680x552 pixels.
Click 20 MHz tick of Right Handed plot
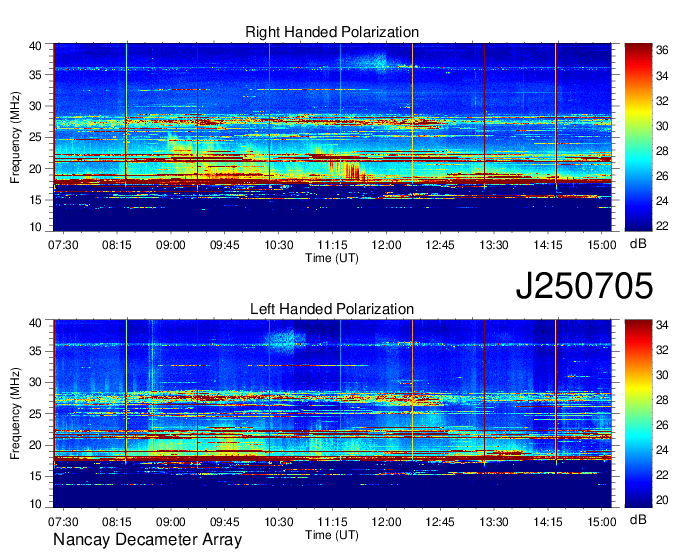tap(36, 169)
